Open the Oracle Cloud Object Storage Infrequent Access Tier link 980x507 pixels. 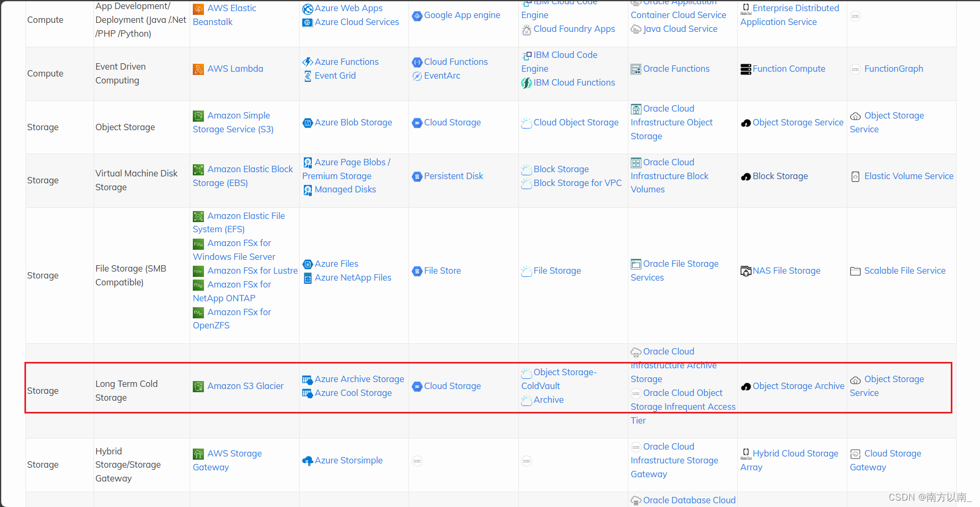683,407
